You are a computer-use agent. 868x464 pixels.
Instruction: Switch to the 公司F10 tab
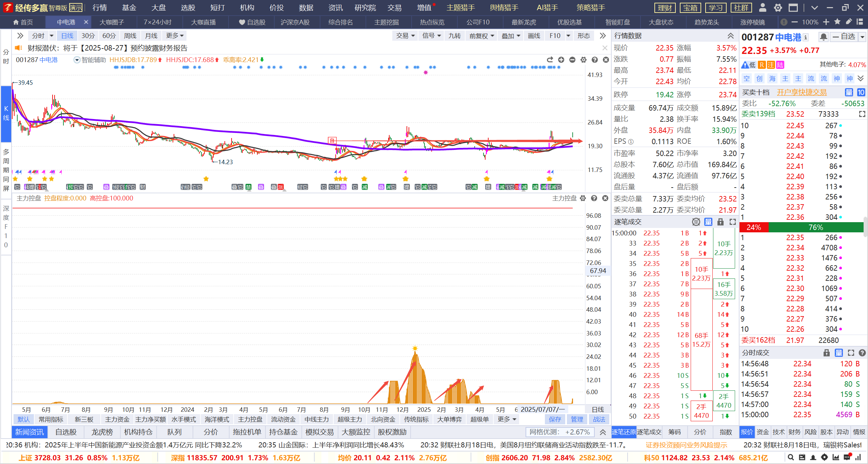click(478, 22)
